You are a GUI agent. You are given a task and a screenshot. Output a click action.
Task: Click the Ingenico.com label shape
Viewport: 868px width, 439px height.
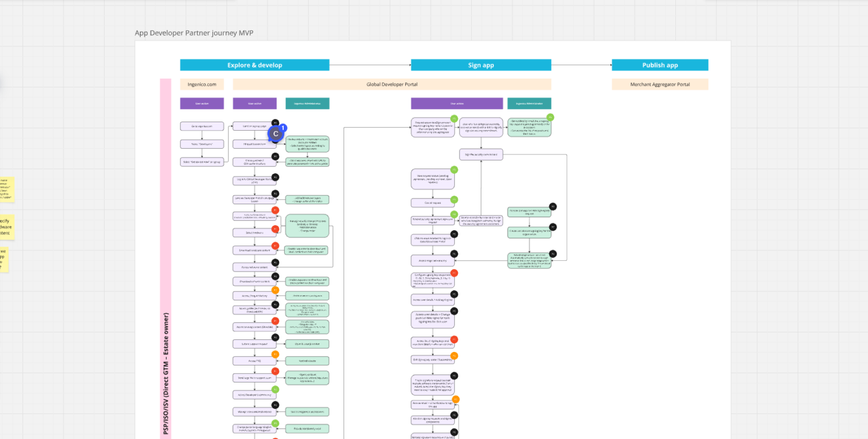(x=202, y=84)
